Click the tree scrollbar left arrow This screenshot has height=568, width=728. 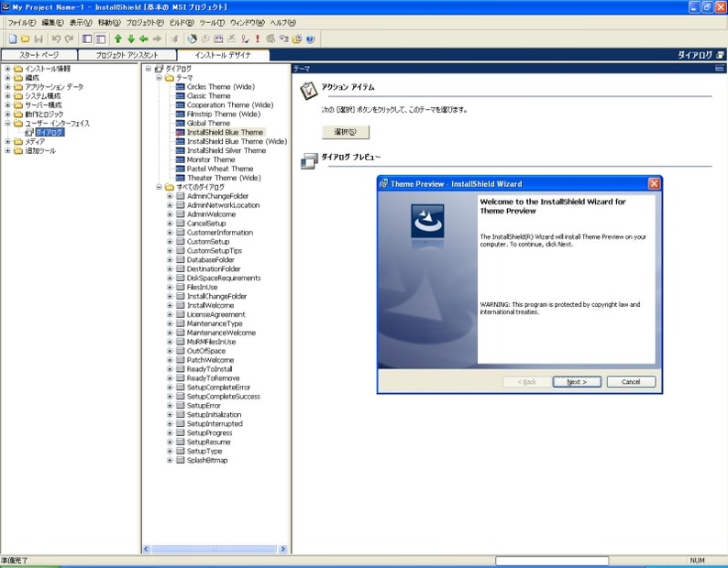(x=147, y=550)
